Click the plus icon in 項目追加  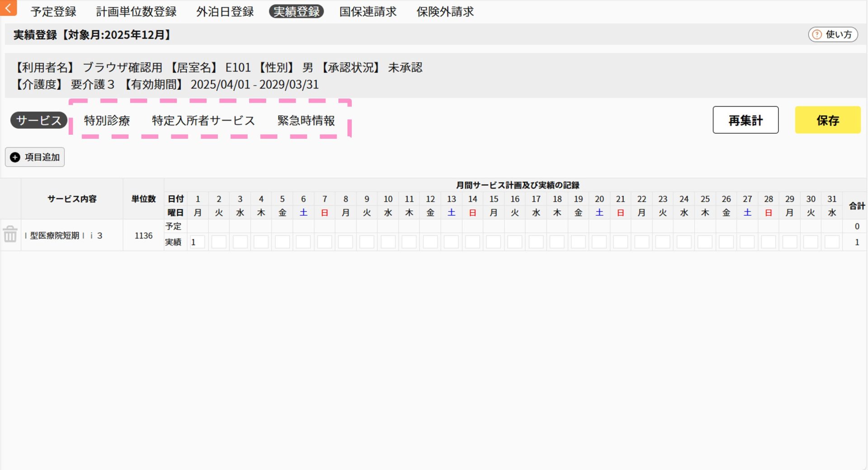tap(15, 157)
